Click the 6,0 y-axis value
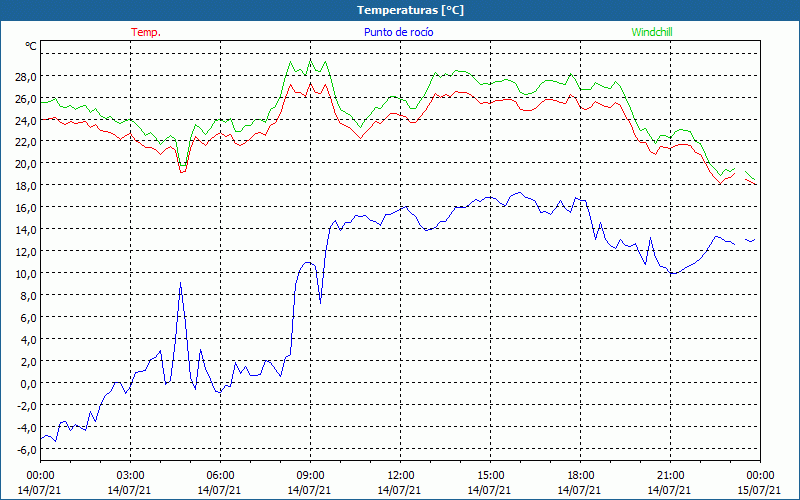 pyautogui.click(x=28, y=318)
